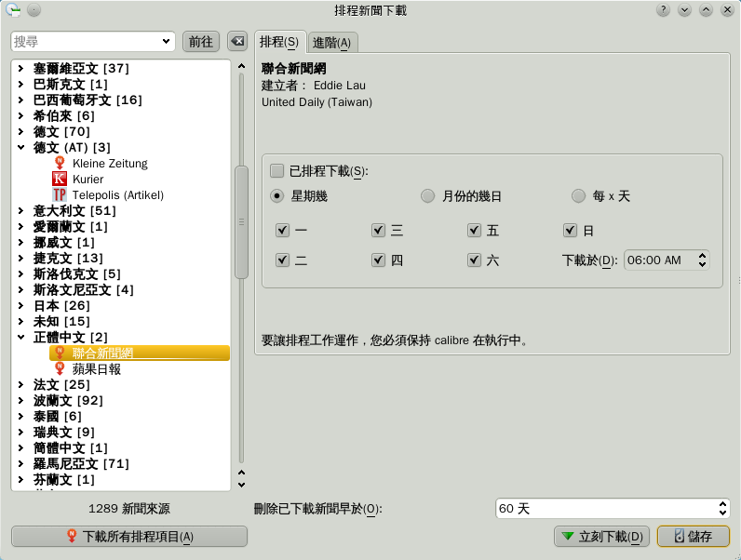The width and height of the screenshot is (741, 560).
Task: Open the 搜尋 combo box dropdown arrow
Action: tap(166, 42)
